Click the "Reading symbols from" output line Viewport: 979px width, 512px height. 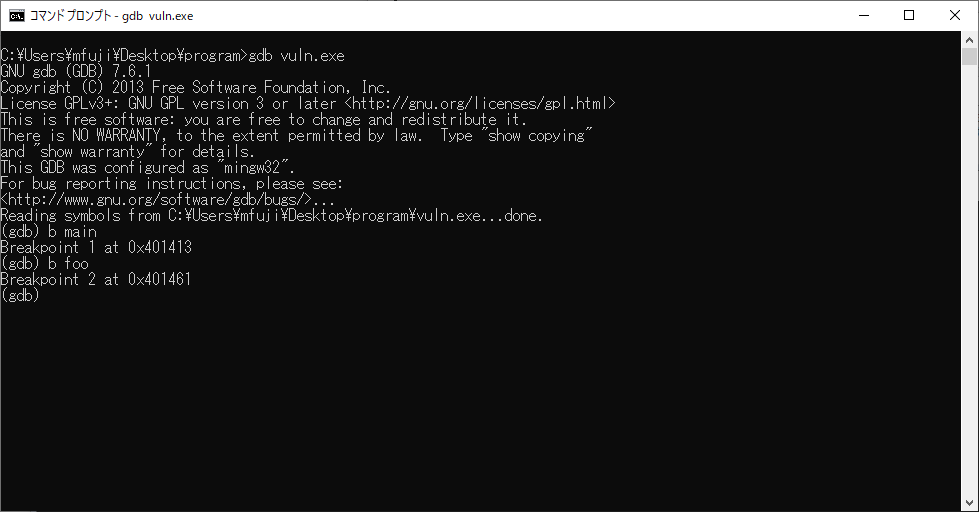(x=271, y=216)
